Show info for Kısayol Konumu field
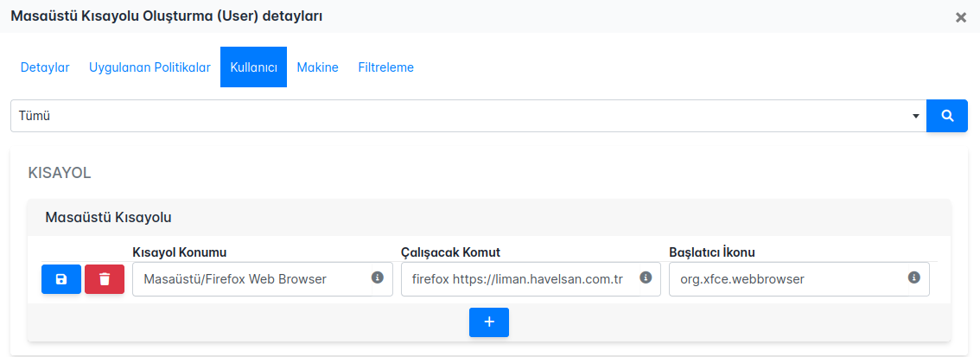980x357 pixels. point(378,277)
